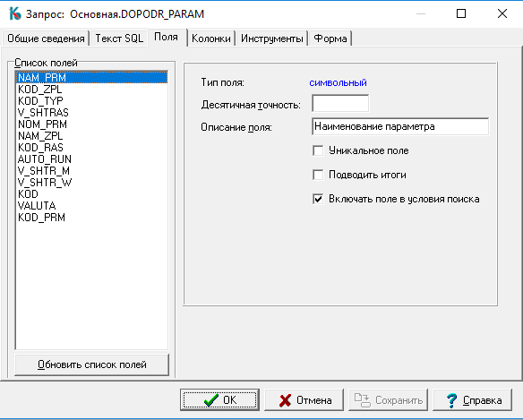Click the Описание поля text field

[x=400, y=126]
